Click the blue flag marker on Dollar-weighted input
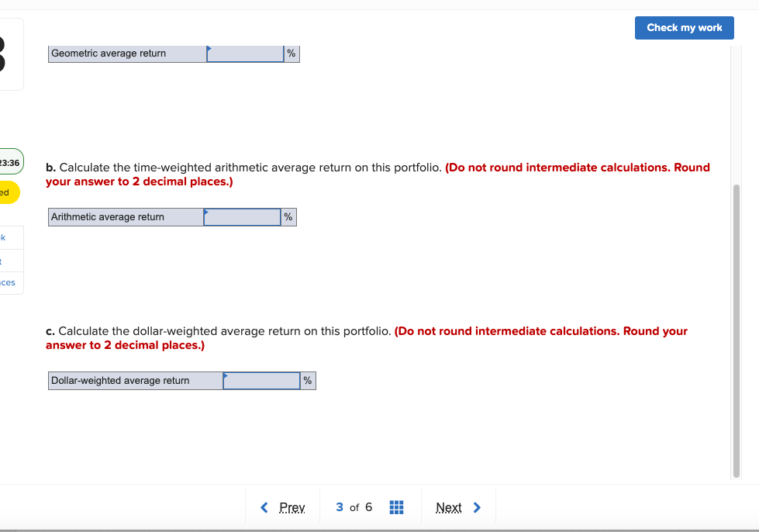This screenshot has width=759, height=532. (225, 377)
